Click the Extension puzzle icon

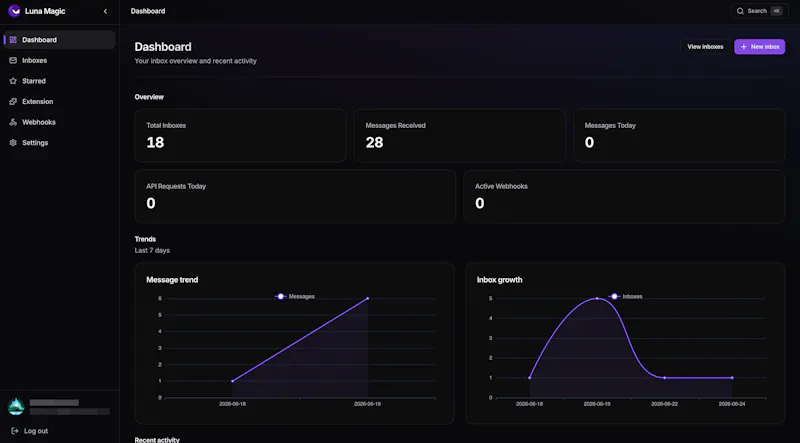coord(13,102)
